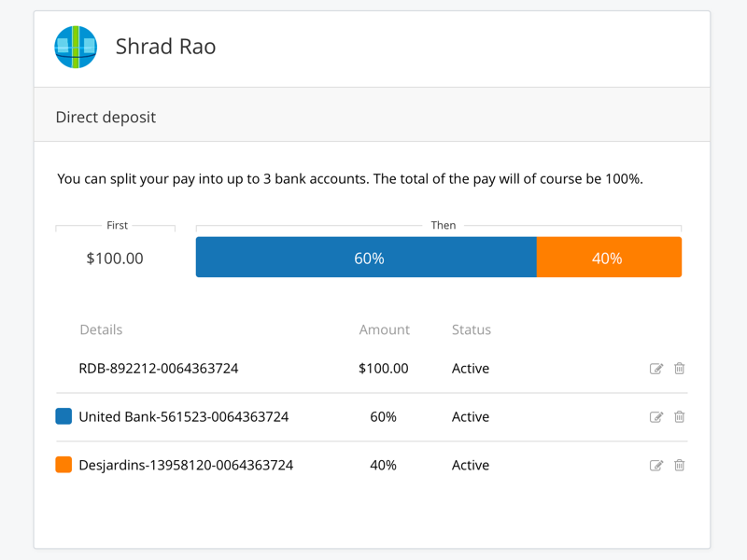Select the Active status on RDB row
The width and height of the screenshot is (747, 560).
(470, 368)
